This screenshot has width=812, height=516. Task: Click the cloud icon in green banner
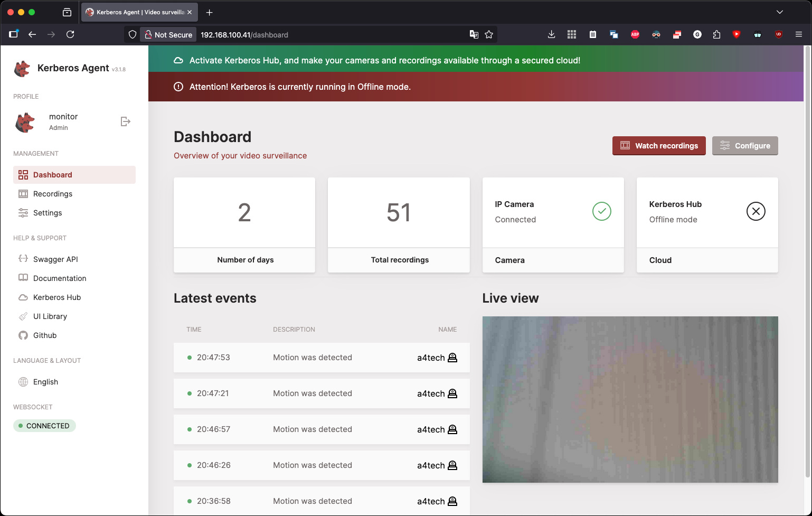(178, 60)
